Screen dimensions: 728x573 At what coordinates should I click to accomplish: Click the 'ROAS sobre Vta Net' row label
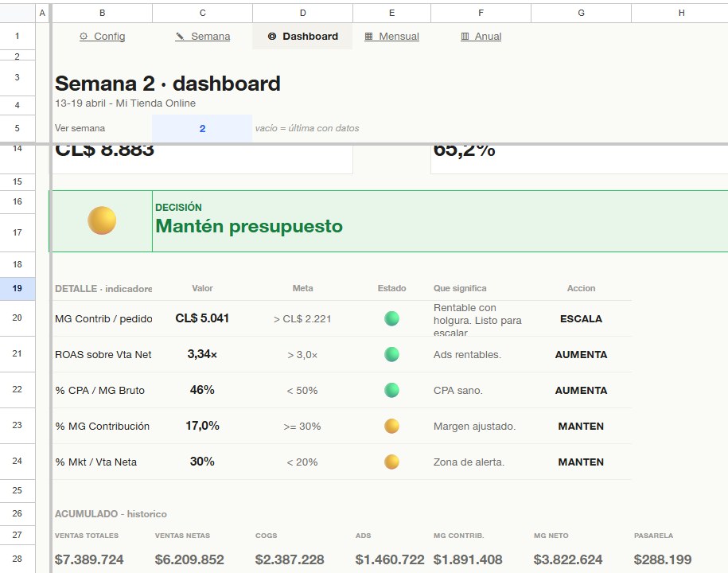pos(103,355)
